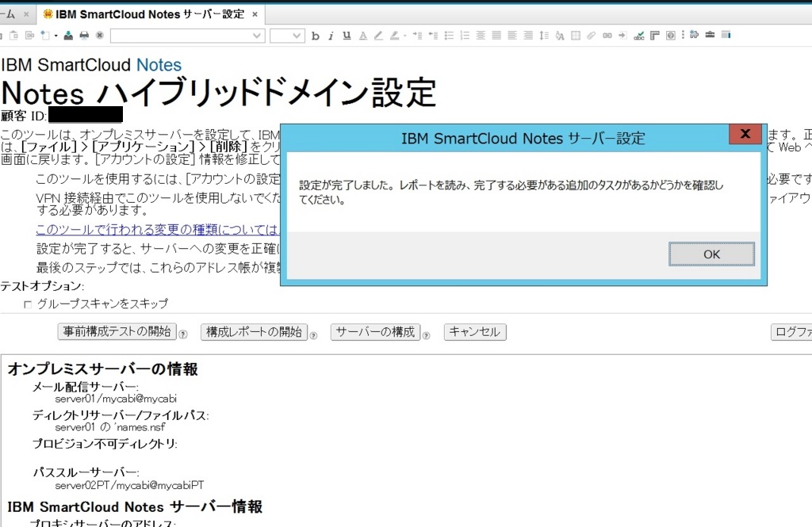This screenshot has width=812, height=527.
Task: Click the サーバーの構成 button
Action: (x=375, y=332)
